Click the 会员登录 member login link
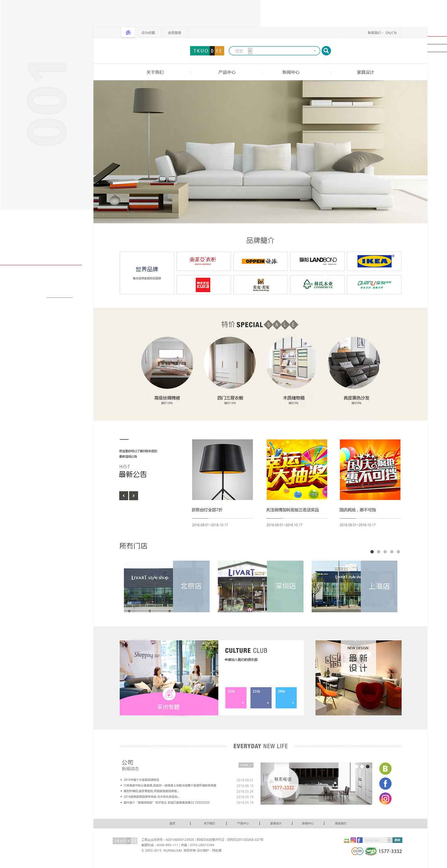Image resolution: width=447 pixels, height=868 pixels. 174,33
